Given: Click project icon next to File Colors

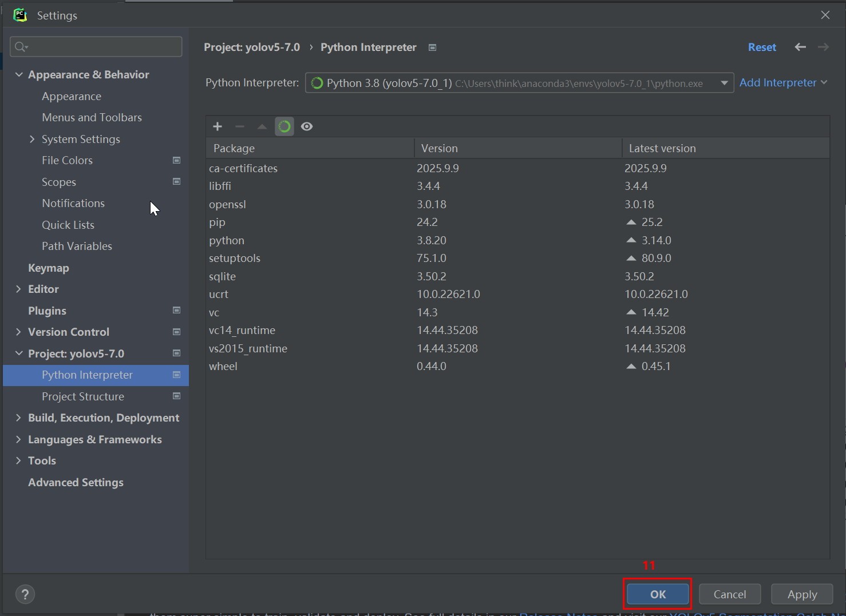Looking at the screenshot, I should 177,160.
